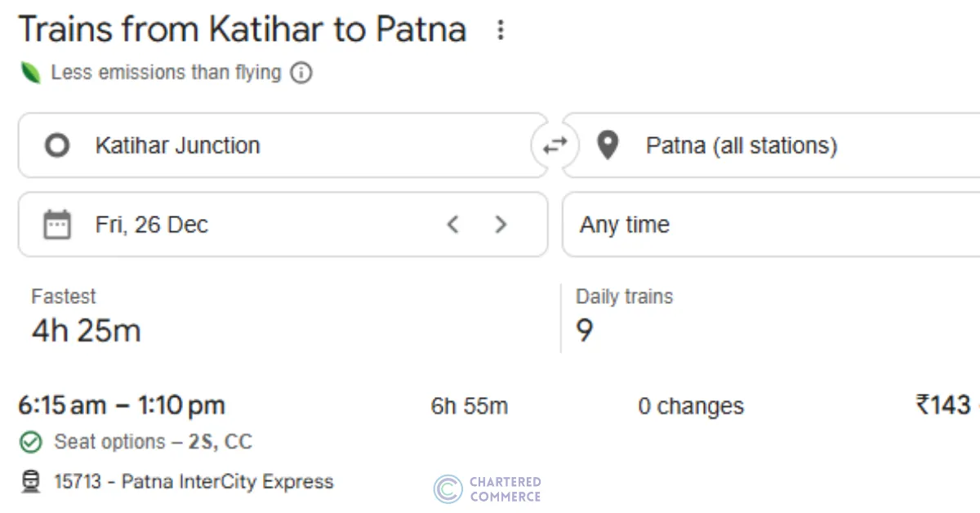Viewport: 980px width, 513px height.
Task: Swap origin and destination stations
Action: pos(555,145)
